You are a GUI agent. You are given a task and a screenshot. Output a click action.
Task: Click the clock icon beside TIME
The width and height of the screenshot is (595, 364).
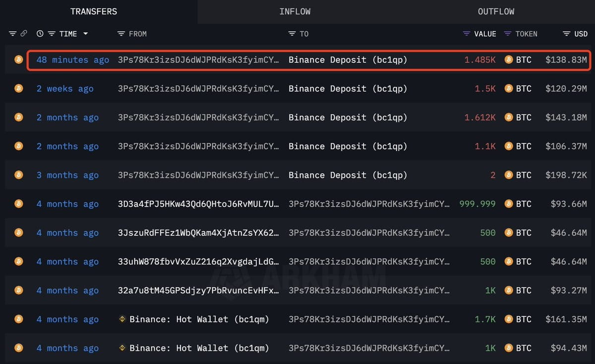40,34
